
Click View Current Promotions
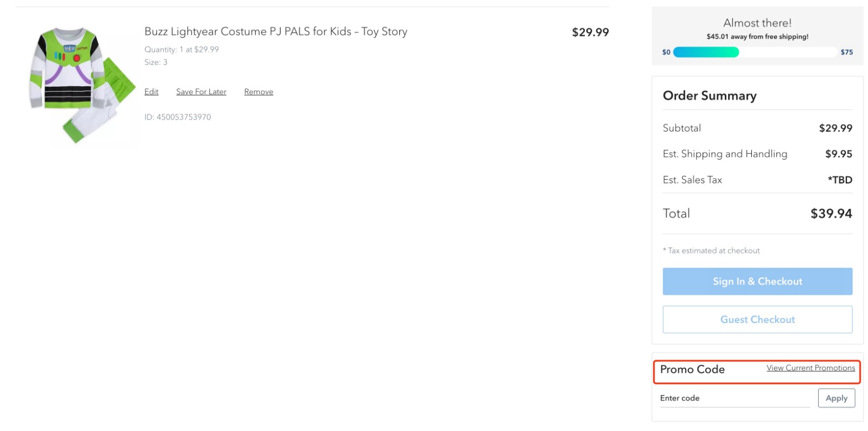pos(810,367)
